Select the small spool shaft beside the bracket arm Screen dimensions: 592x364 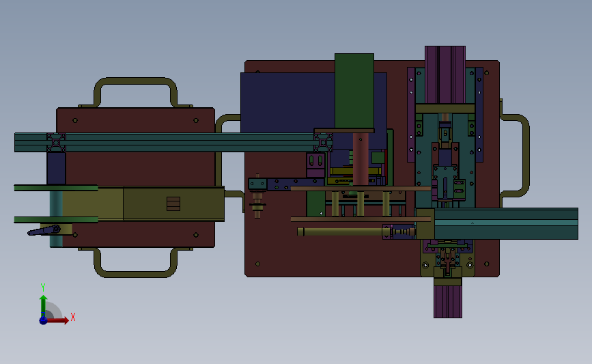pyautogui.click(x=257, y=197)
